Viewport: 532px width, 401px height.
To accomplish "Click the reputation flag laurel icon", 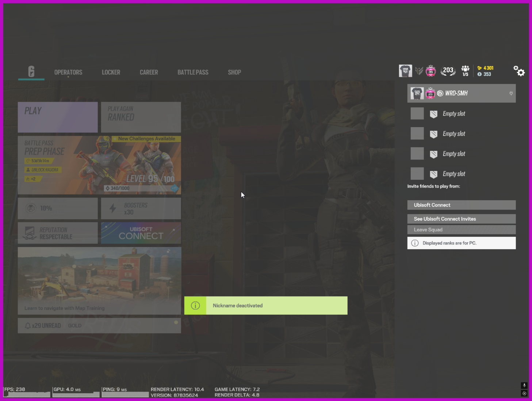I will pyautogui.click(x=30, y=233).
